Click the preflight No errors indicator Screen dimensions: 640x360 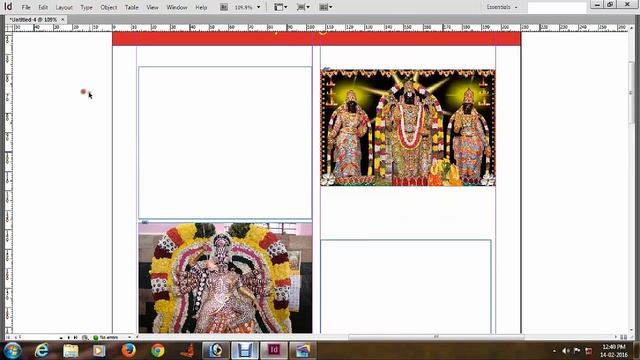(106, 337)
